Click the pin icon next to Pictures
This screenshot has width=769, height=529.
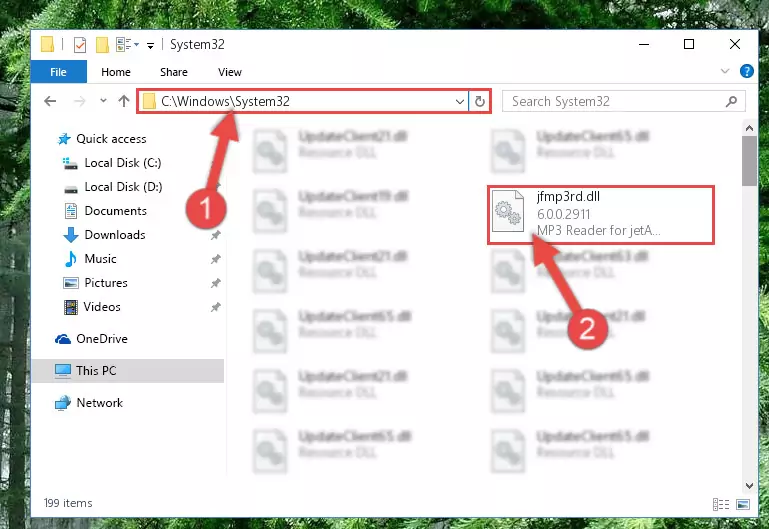[x=215, y=283]
